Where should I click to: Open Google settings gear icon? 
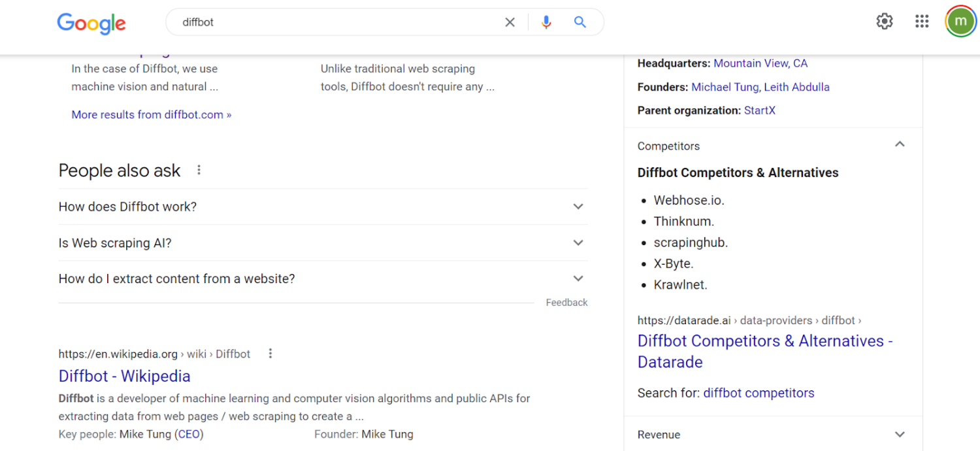point(885,22)
